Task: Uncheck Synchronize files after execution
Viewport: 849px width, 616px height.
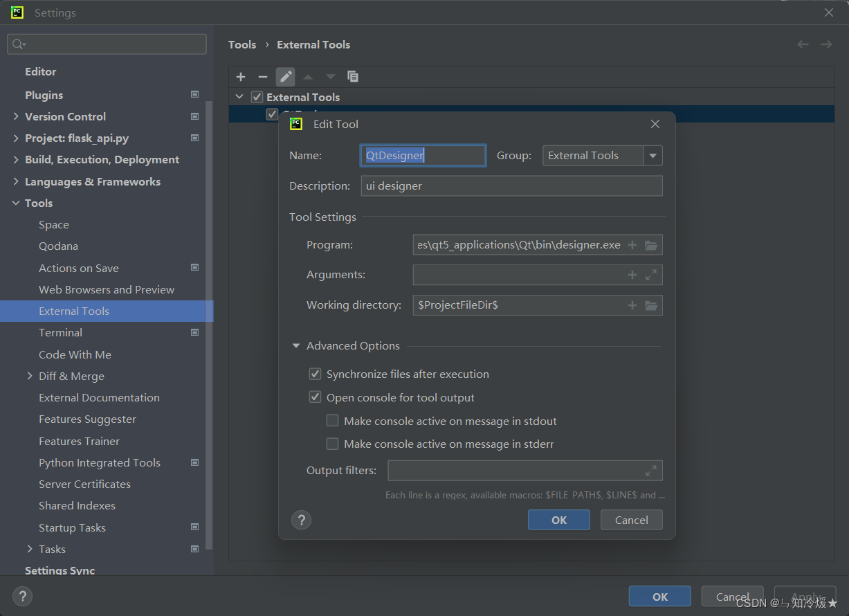Action: (x=316, y=374)
